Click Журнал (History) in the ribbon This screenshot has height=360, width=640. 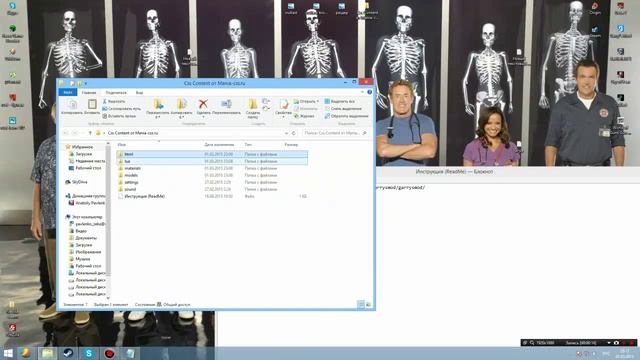[304, 116]
